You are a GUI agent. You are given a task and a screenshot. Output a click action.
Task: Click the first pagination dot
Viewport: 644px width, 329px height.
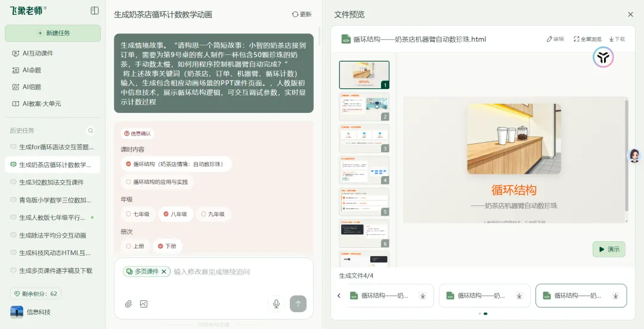point(479,314)
